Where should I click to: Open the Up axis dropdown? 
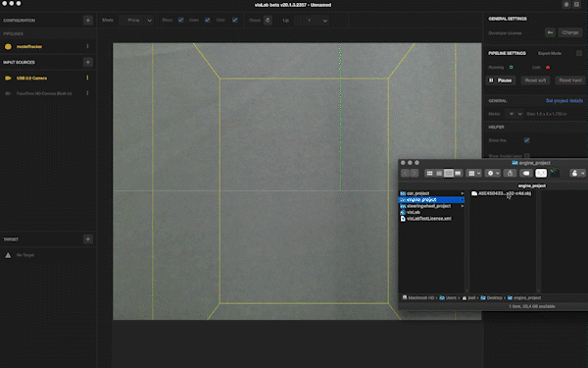point(313,21)
